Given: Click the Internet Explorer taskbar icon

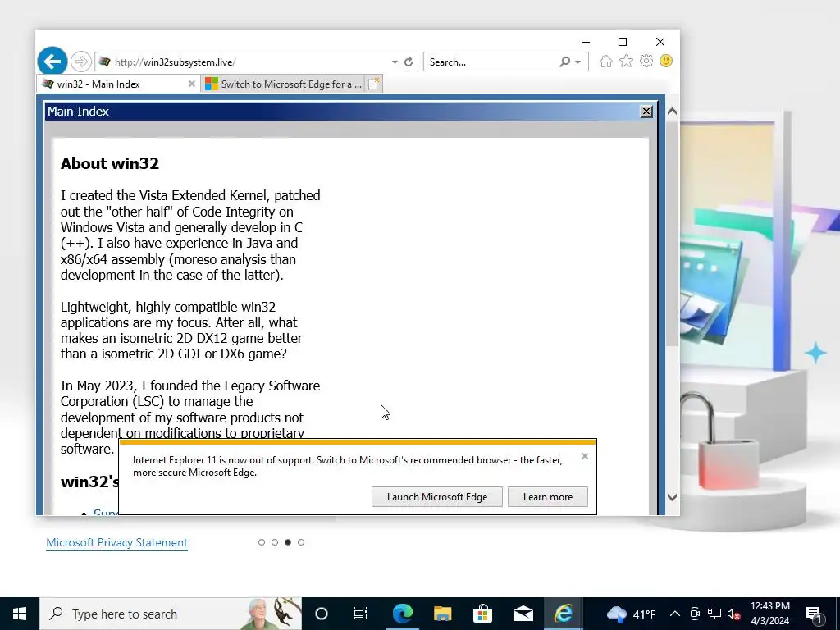Looking at the screenshot, I should (x=564, y=614).
